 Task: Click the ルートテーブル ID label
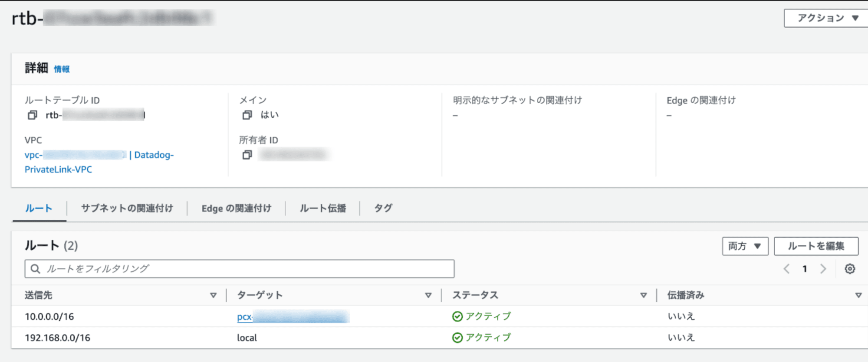coord(62,100)
